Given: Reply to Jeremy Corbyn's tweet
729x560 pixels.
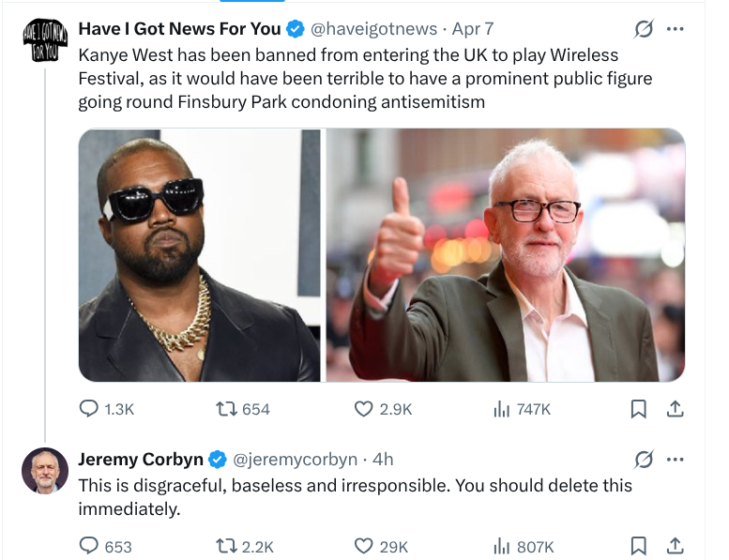Looking at the screenshot, I should 89,546.
